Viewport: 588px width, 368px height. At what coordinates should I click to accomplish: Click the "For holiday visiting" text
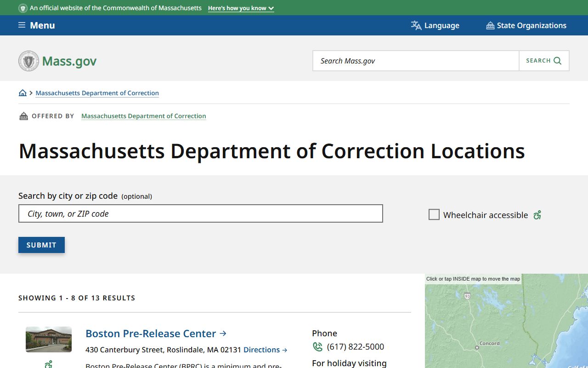[x=349, y=363]
